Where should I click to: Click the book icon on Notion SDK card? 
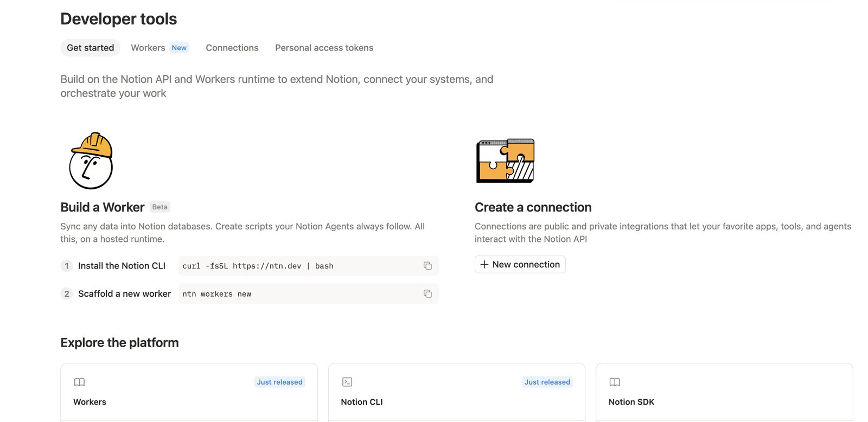click(615, 382)
